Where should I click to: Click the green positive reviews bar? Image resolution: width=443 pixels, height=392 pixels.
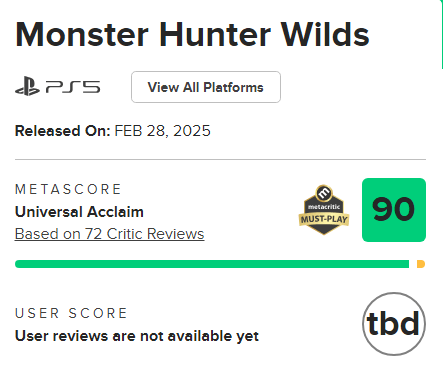[212, 264]
